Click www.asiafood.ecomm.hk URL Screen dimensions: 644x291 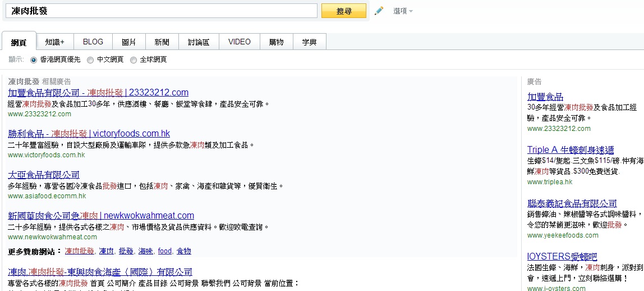coord(47,196)
